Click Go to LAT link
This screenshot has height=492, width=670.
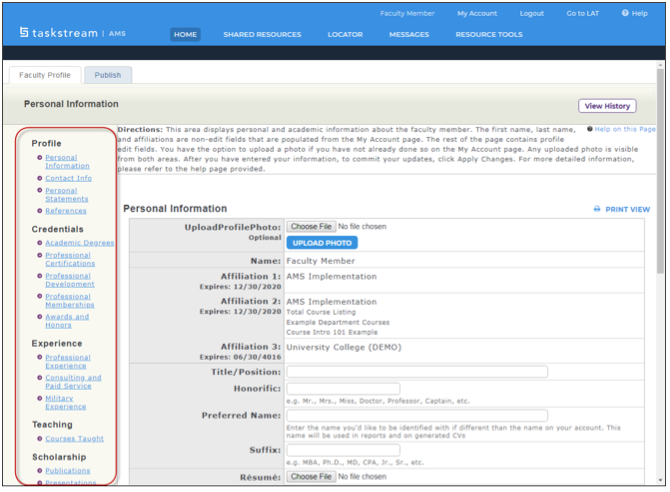[x=582, y=13]
